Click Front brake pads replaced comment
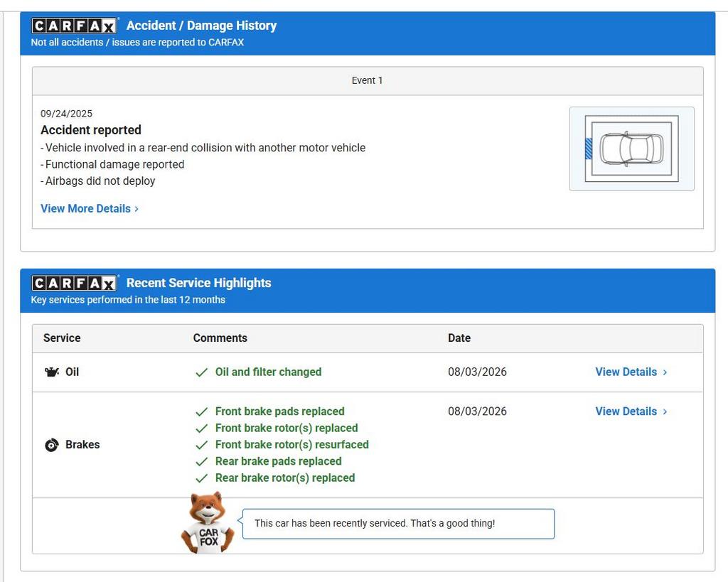This screenshot has height=582, width=728. click(280, 411)
